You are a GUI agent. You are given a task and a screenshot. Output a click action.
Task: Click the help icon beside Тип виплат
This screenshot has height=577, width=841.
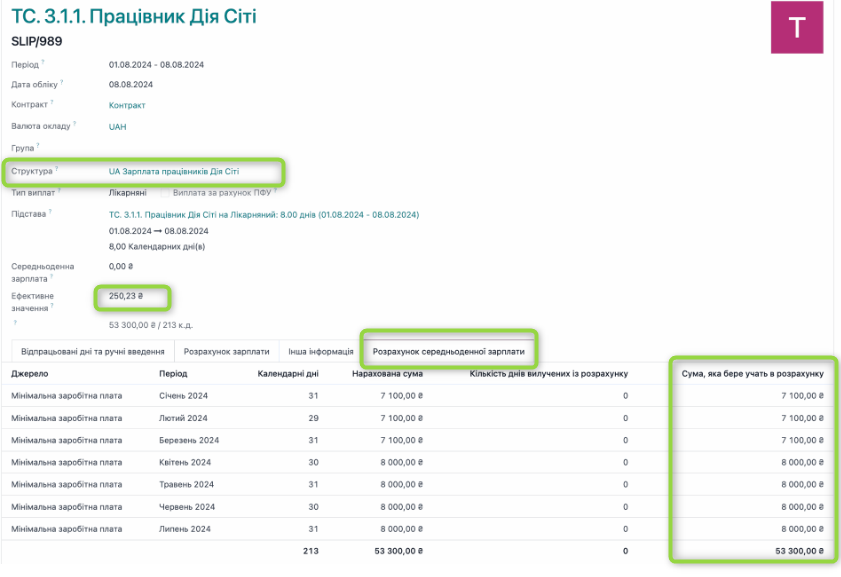coord(57,190)
